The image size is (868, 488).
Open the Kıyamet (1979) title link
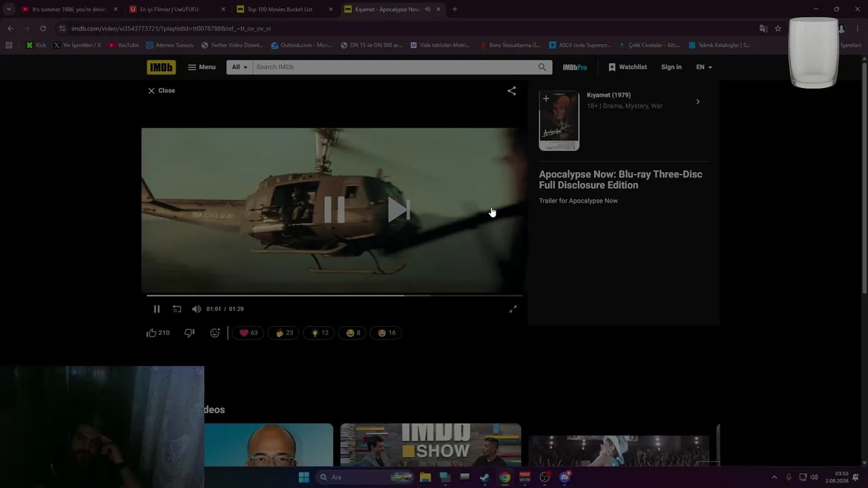[609, 95]
